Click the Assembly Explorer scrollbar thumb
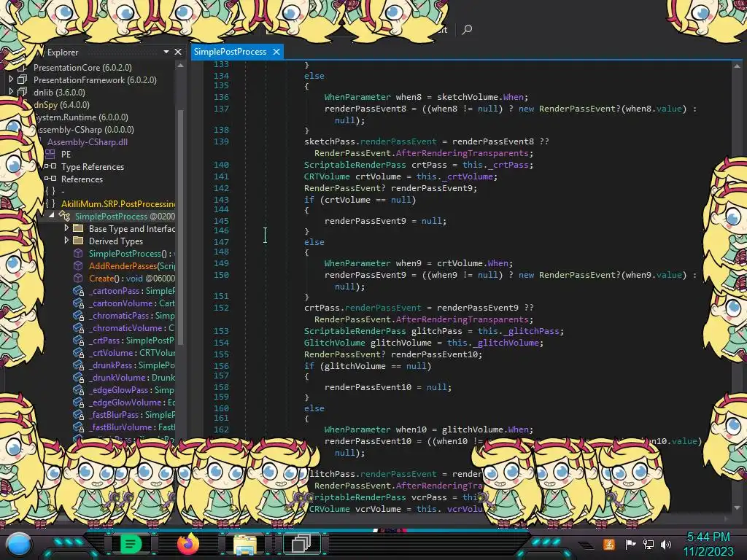Viewport: 747px width, 560px height. point(180,226)
